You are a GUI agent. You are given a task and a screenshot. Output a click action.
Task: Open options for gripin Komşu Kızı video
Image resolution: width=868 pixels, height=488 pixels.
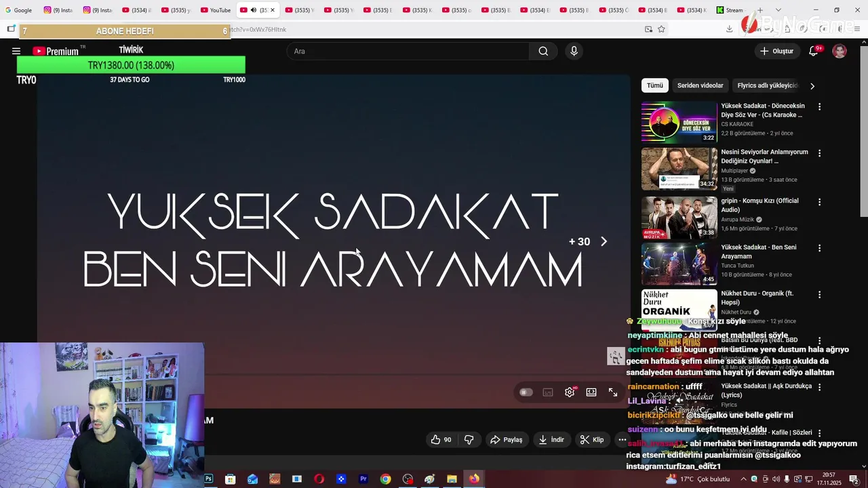pos(819,202)
